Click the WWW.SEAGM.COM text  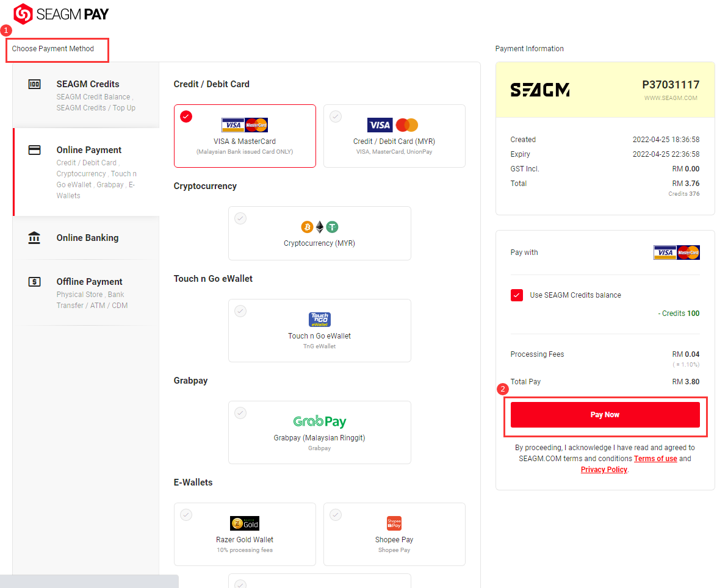click(671, 98)
